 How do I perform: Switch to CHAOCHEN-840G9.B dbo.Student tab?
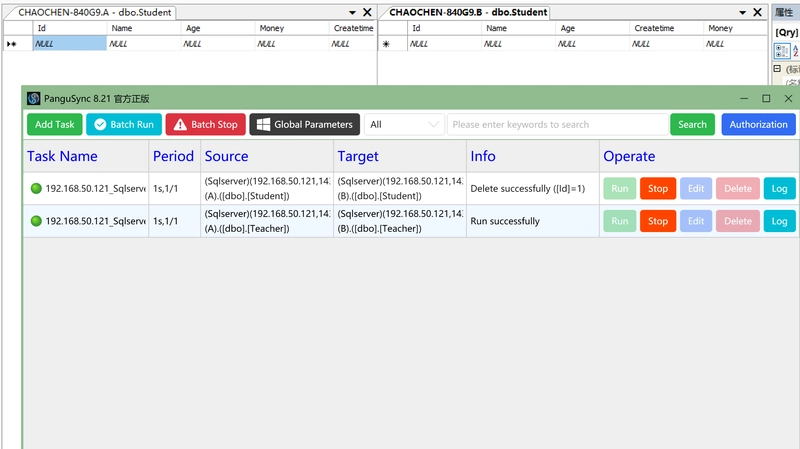click(x=468, y=12)
